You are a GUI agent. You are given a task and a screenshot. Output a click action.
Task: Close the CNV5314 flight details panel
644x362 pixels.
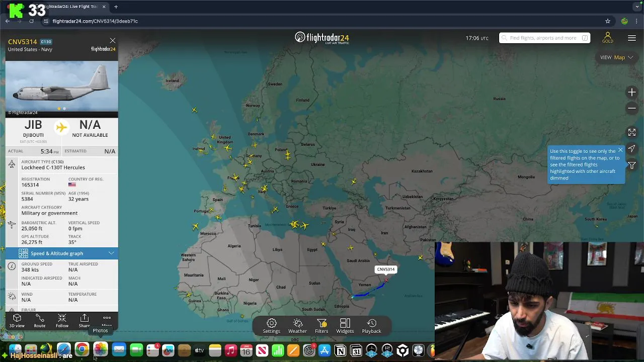click(x=112, y=41)
